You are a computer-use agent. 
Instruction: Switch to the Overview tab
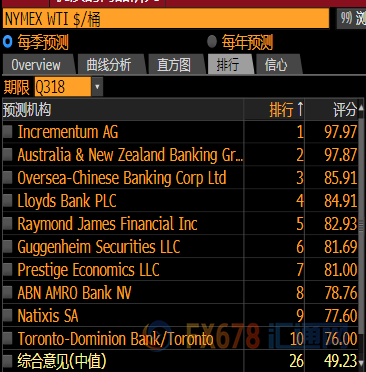37,65
